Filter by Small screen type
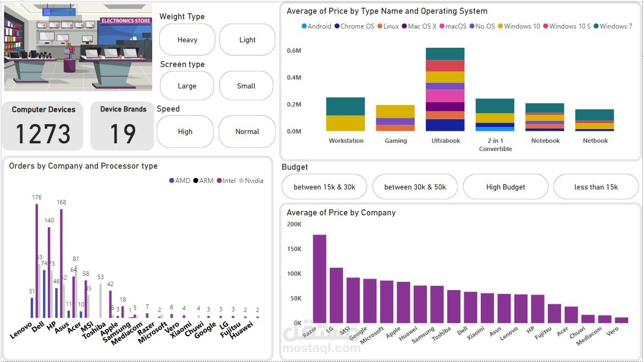The height and width of the screenshot is (362, 644). [x=246, y=86]
